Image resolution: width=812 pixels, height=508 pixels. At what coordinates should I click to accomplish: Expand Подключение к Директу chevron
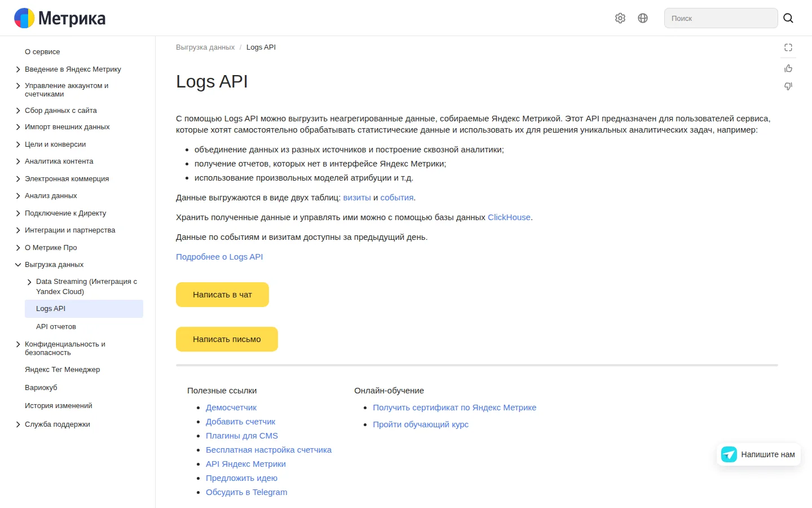[18, 213]
